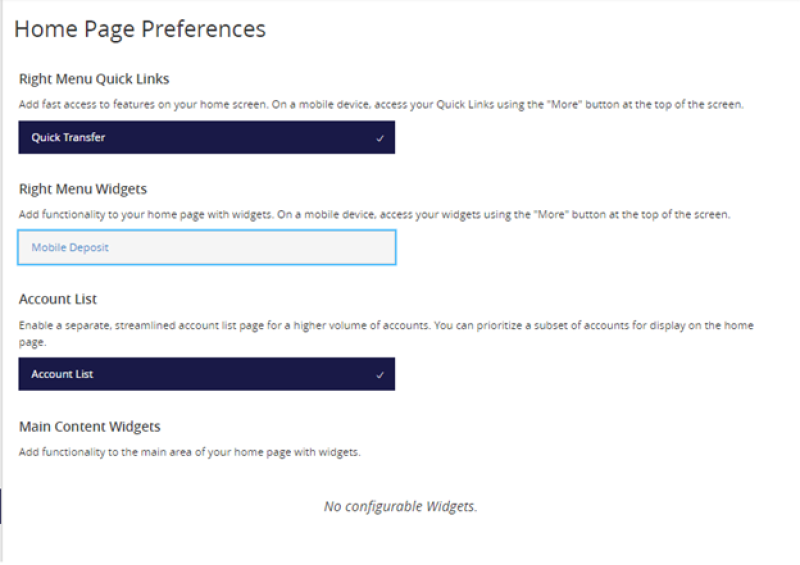Turn off the Account List option
Screen dimensions: 800x565
(207, 374)
